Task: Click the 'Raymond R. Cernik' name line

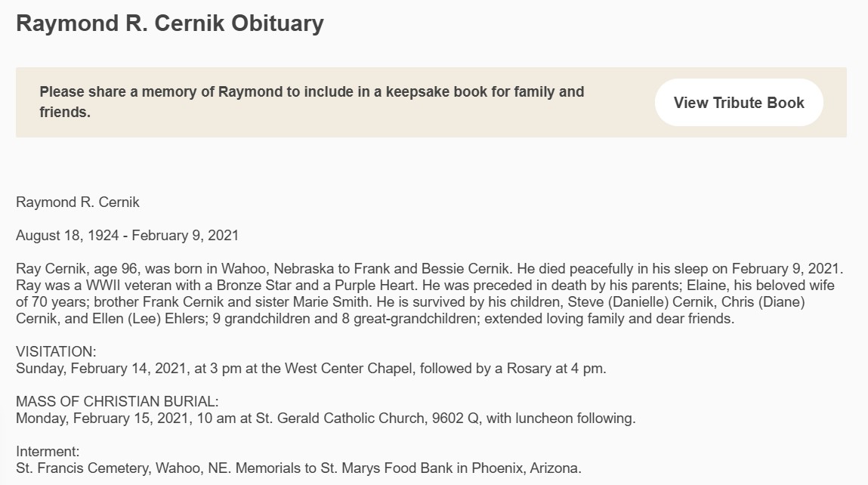Action: 78,202
